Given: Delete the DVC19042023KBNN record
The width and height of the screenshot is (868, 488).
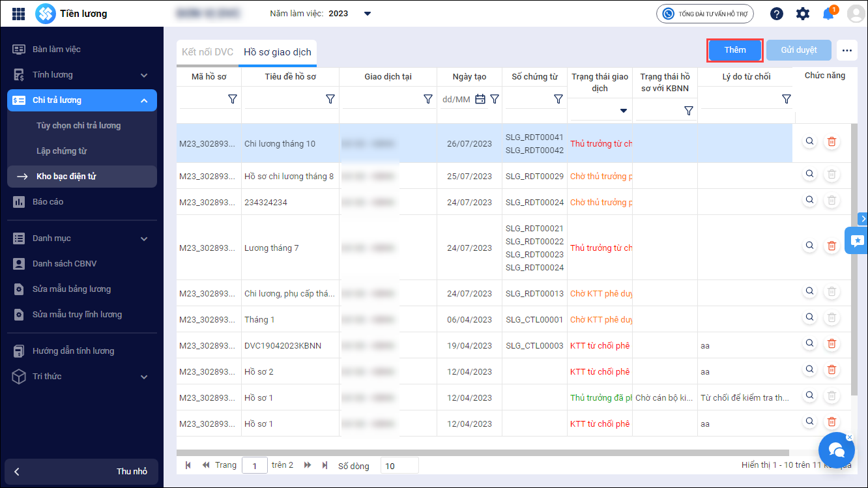Looking at the screenshot, I should (x=832, y=343).
